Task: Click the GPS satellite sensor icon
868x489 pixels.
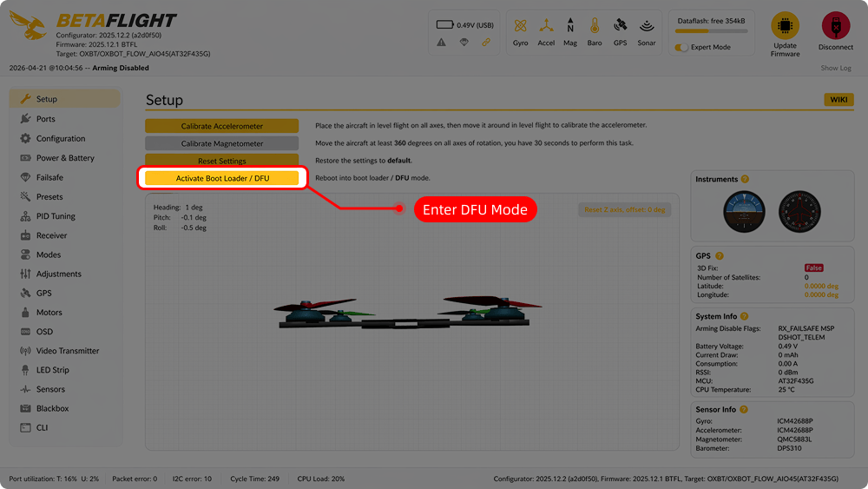Action: coord(620,25)
